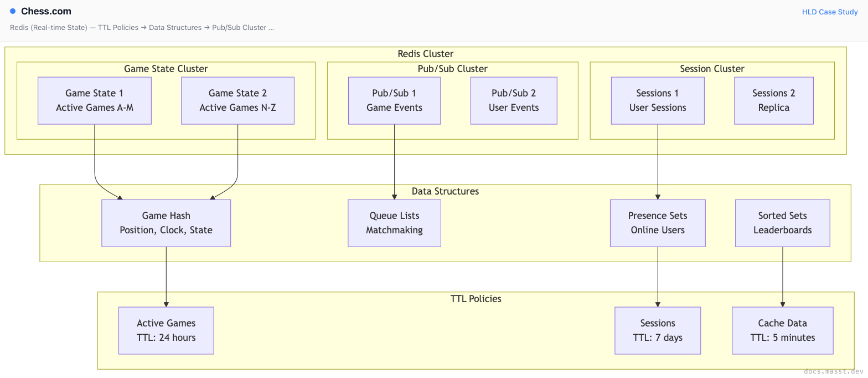This screenshot has width=868, height=378.
Task: Click the Game State Cluster label
Action: coord(166,69)
